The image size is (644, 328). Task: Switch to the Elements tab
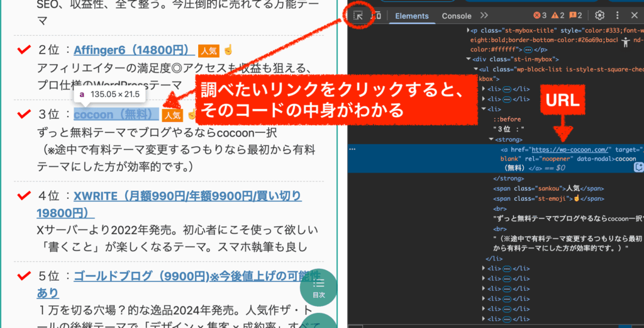pos(411,16)
